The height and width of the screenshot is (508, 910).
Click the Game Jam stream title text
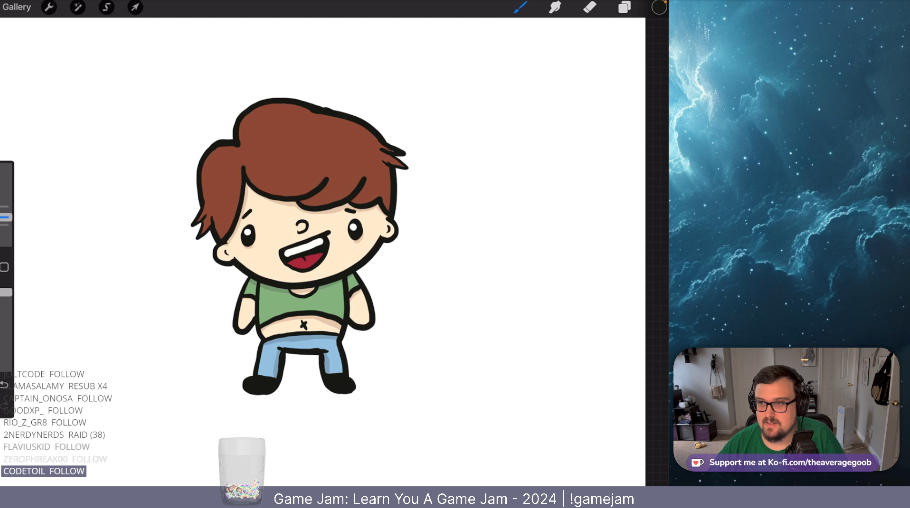click(x=454, y=498)
